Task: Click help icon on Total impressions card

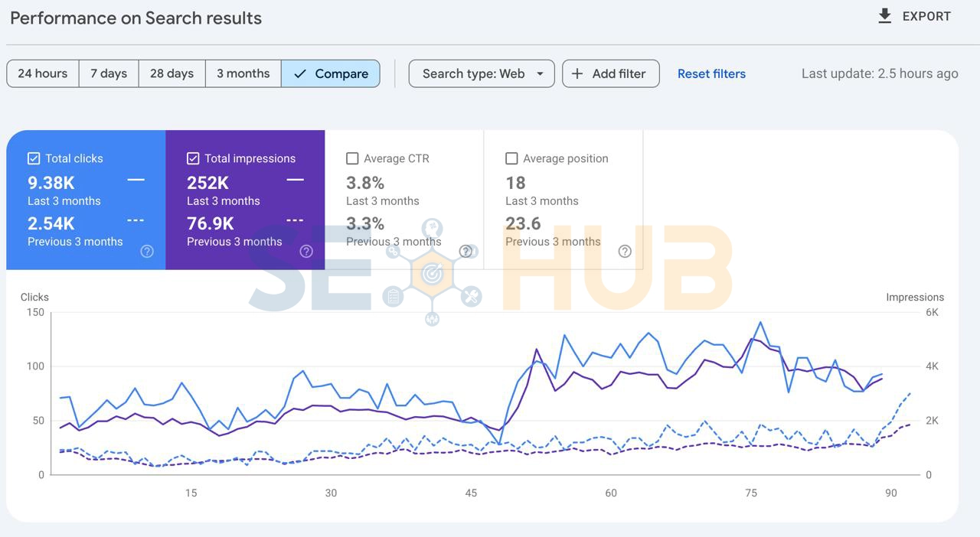Action: click(306, 252)
